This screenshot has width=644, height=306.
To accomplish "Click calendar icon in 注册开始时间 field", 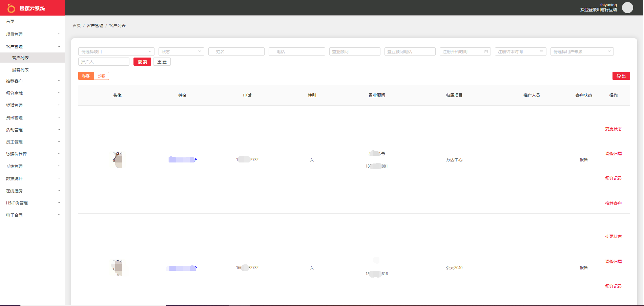I will [x=486, y=51].
